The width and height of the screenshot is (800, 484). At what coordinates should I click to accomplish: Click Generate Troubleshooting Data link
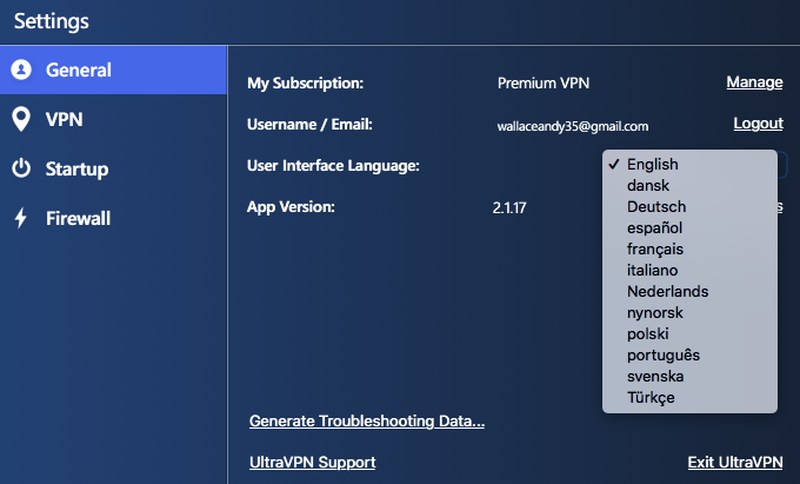coord(367,421)
